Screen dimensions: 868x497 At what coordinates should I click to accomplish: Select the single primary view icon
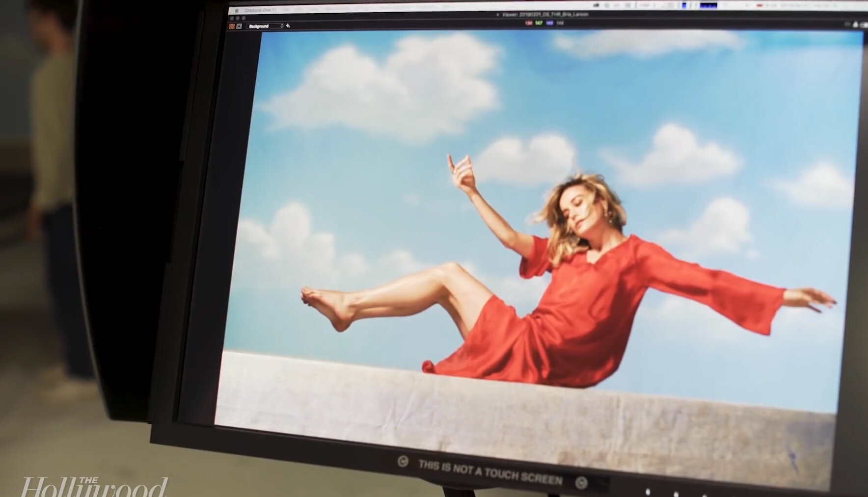[x=239, y=26]
